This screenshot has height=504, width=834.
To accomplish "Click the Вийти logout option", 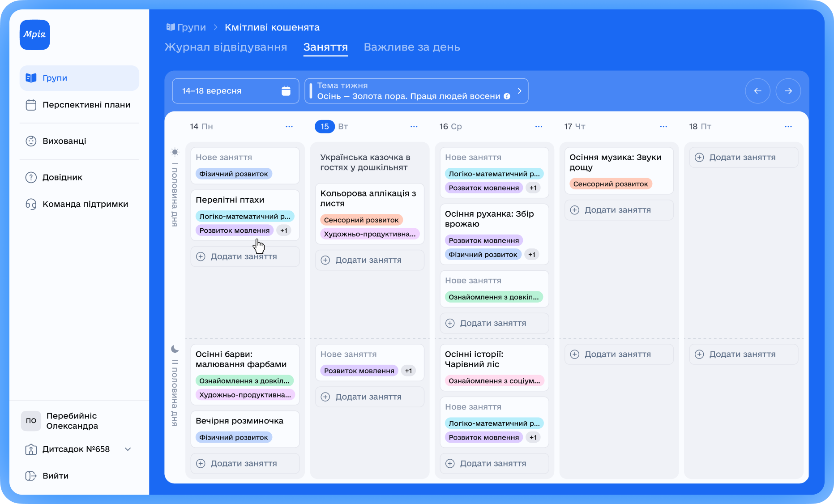I will [x=55, y=476].
